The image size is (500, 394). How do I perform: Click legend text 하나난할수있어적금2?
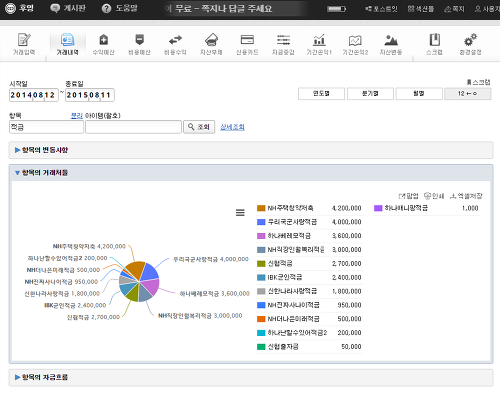[x=297, y=333]
